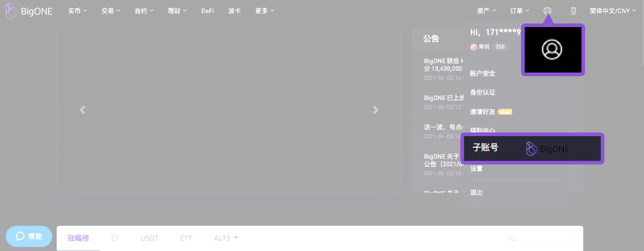Expand the 理财 dropdown menu
Image resolution: width=644 pixels, height=251 pixels.
(x=177, y=11)
